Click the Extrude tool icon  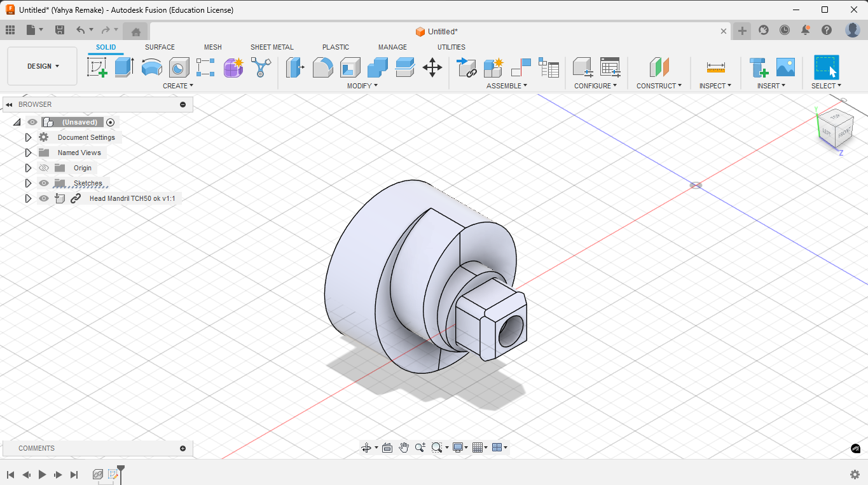click(x=124, y=67)
